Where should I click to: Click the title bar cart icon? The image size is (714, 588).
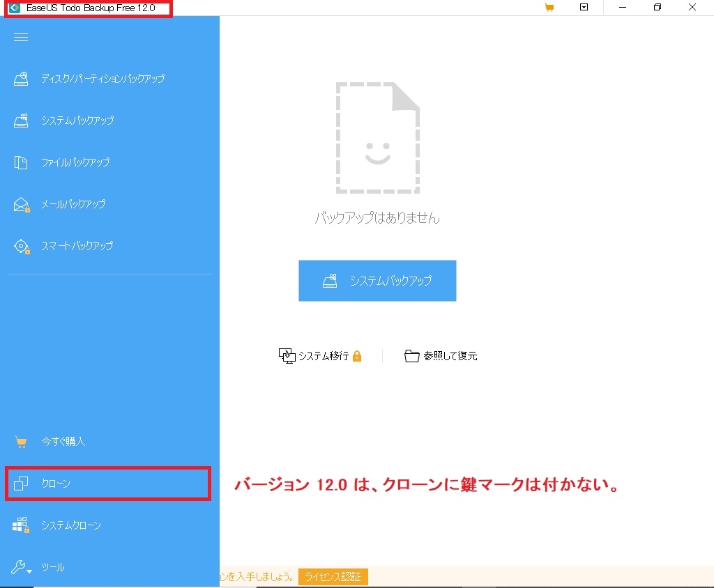click(549, 7)
